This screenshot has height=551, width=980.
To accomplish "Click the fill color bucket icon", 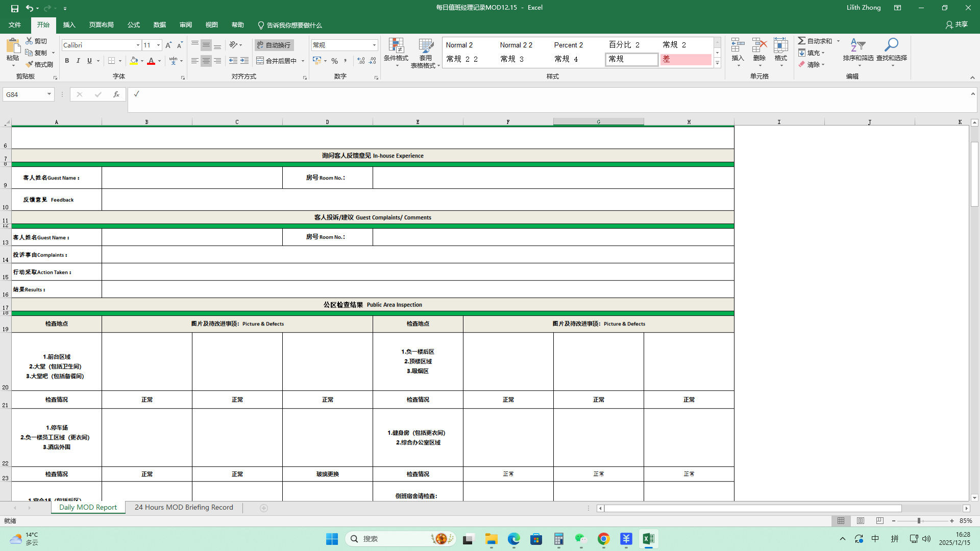I will click(x=134, y=61).
